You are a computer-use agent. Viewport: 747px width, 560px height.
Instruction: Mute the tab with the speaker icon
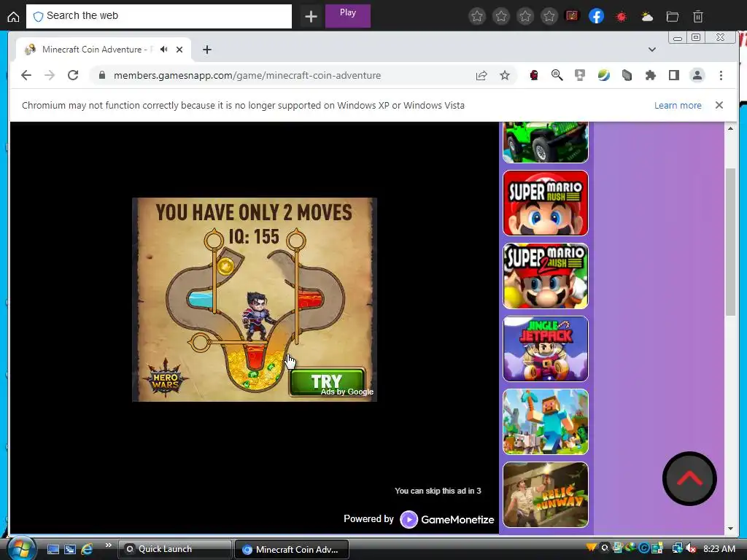coord(164,50)
